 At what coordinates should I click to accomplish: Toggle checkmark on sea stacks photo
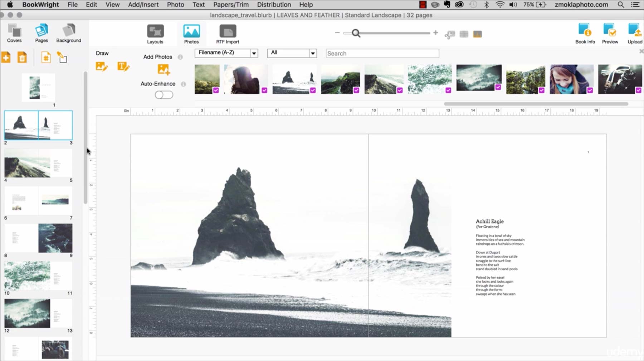click(313, 90)
